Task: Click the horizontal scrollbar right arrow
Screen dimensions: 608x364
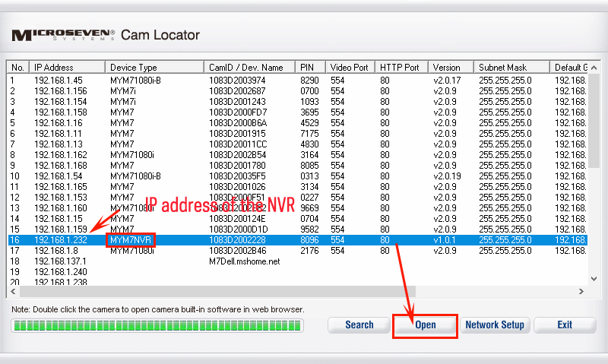Action: coord(581,291)
